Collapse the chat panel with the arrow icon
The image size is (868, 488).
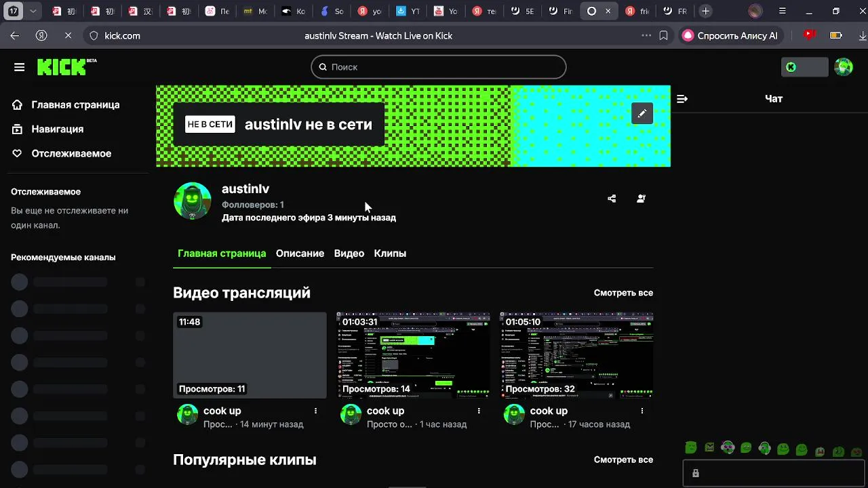click(682, 99)
